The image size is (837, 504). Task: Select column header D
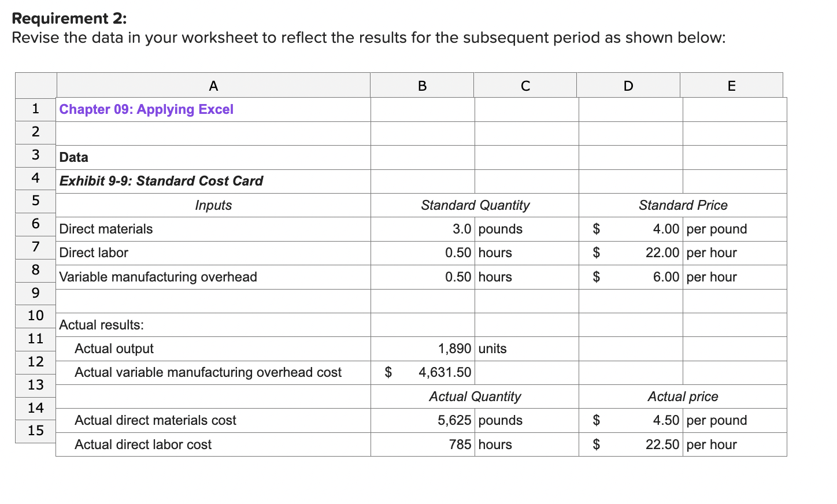[x=628, y=85]
